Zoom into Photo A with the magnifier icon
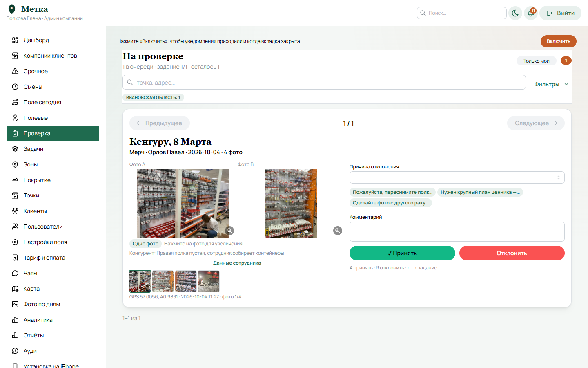This screenshot has height=368, width=588. point(230,231)
